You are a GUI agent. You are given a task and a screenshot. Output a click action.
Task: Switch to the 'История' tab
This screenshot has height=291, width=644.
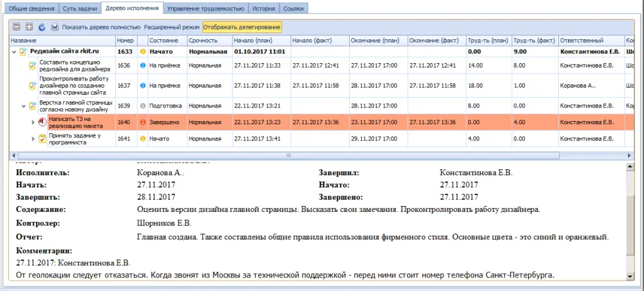point(264,8)
